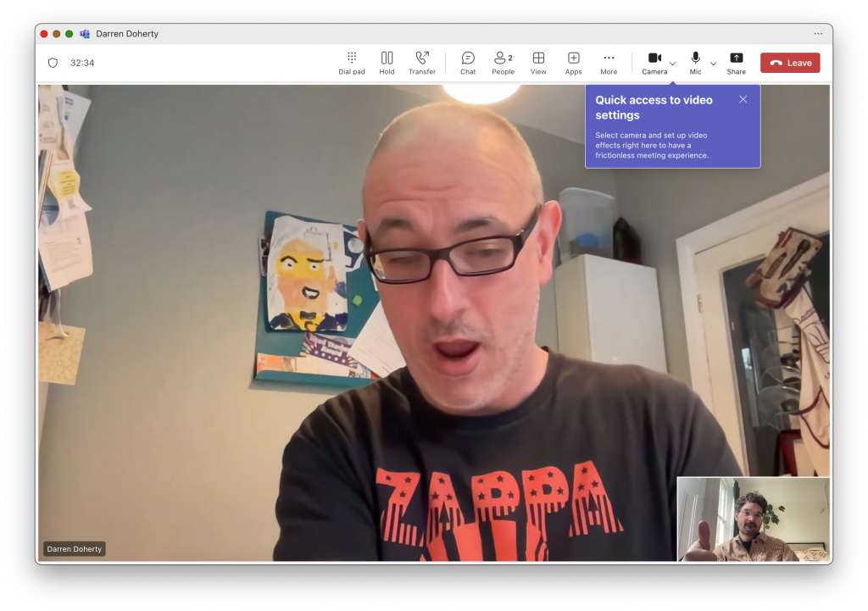This screenshot has width=868, height=611.
Task: Leave the call
Action: coord(790,63)
